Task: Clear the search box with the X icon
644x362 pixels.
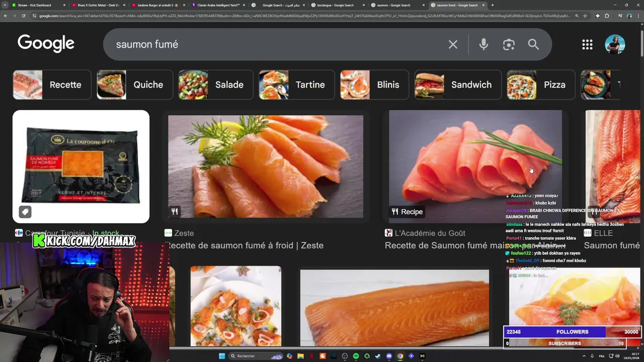Action: [453, 44]
